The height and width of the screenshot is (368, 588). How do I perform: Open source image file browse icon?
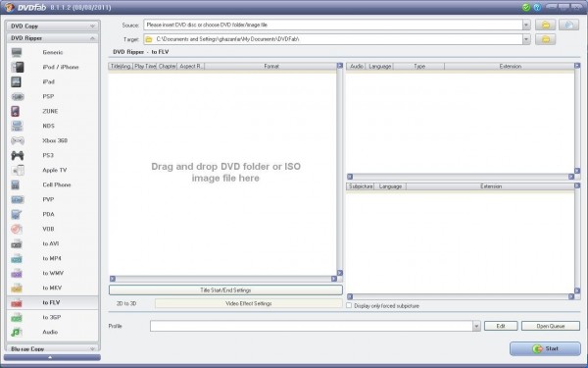[x=568, y=25]
